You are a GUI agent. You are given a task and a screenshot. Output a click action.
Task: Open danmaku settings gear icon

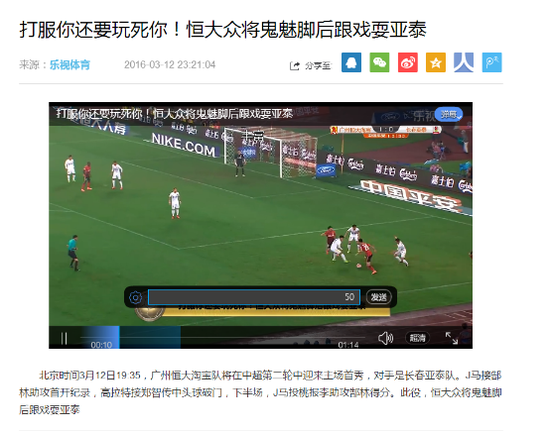point(135,297)
